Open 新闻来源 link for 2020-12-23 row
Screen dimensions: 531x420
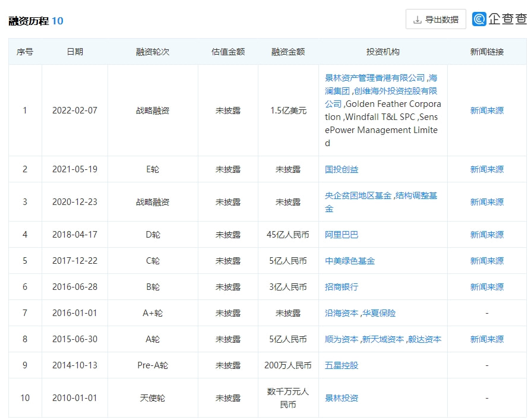pyautogui.click(x=486, y=202)
